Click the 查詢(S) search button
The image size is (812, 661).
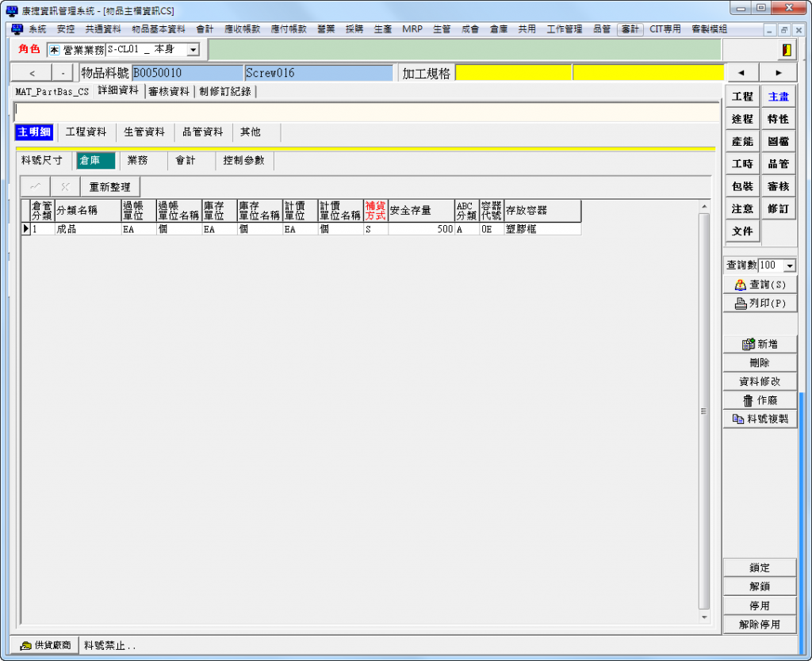click(x=760, y=285)
